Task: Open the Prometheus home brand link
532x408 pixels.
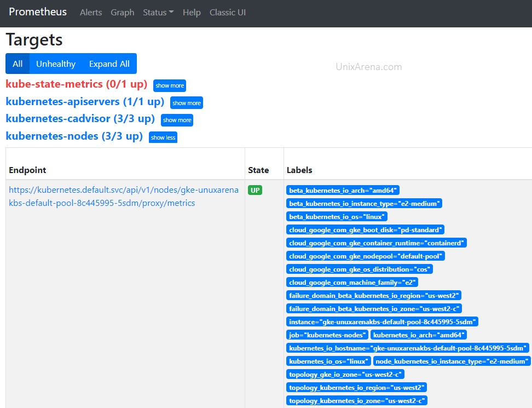Action: [x=38, y=12]
